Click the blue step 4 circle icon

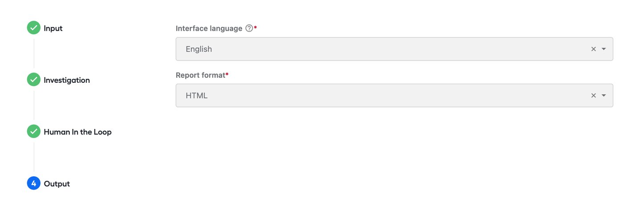(34, 183)
